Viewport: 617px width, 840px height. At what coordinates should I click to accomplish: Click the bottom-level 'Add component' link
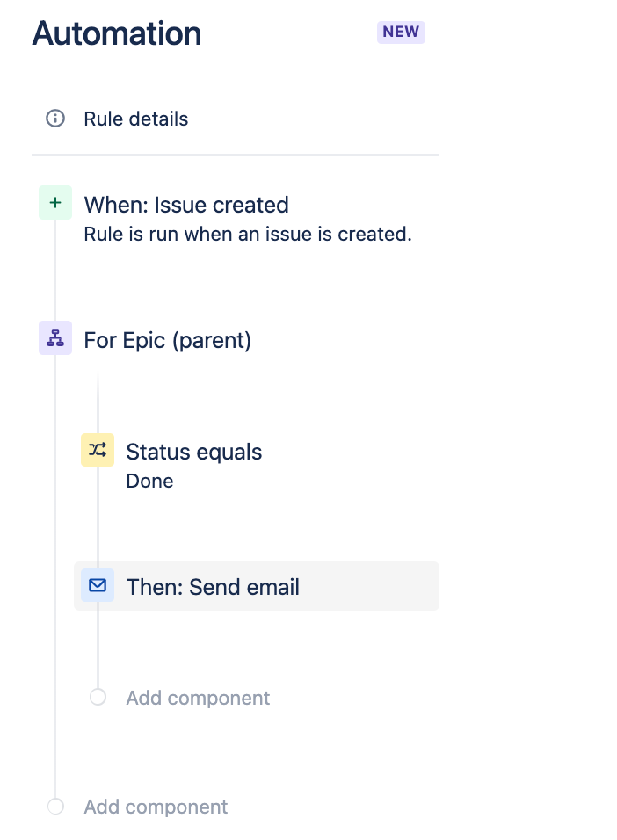click(156, 807)
